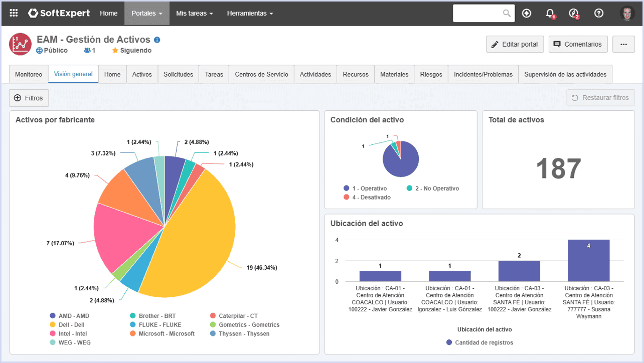
Task: Open the Incidentes/Problemas tab
Action: tap(483, 74)
